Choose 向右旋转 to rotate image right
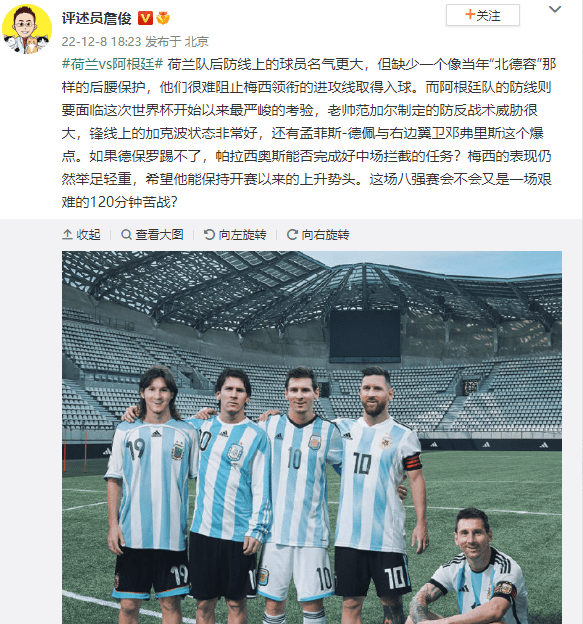 tap(326, 234)
